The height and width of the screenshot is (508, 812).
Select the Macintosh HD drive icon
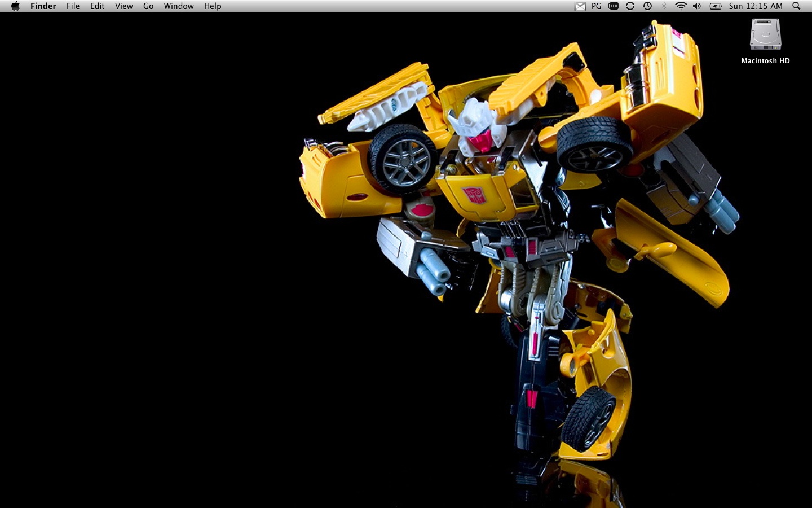click(x=765, y=34)
